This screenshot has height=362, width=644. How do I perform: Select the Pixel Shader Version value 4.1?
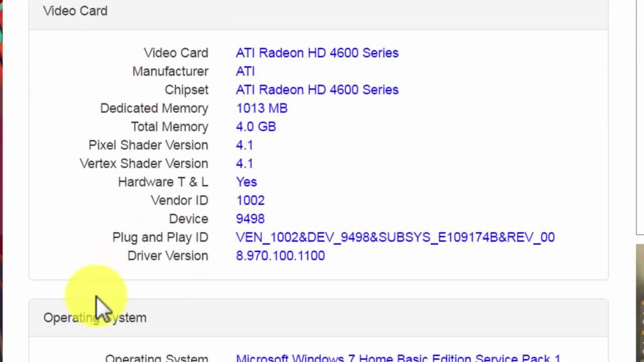[245, 145]
